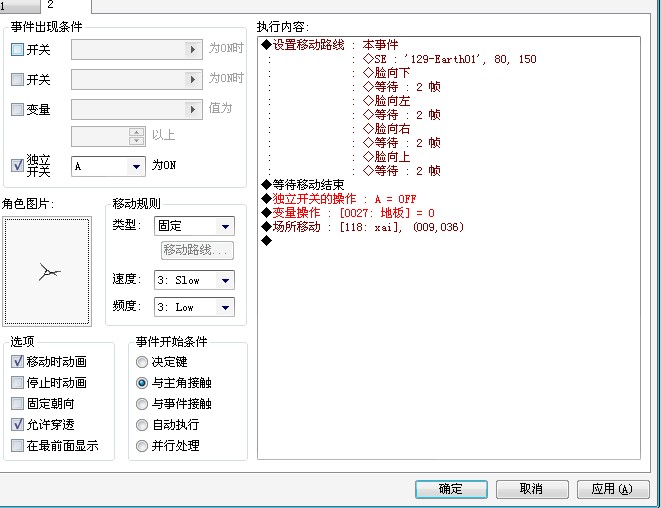
Task: Decrease the variable value stepper
Action: pos(136,141)
